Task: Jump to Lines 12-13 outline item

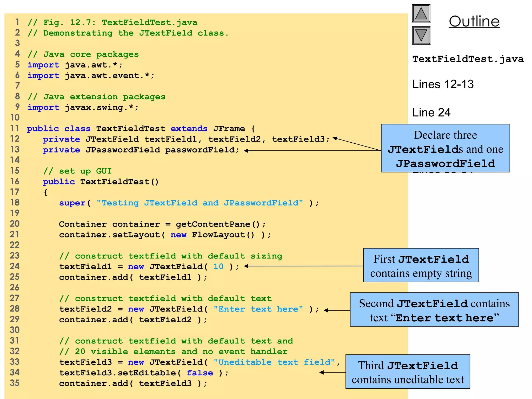Action: click(x=443, y=84)
